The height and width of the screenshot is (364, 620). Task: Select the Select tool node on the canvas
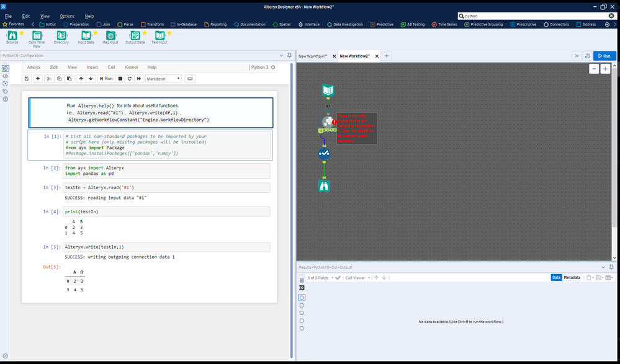tap(324, 154)
